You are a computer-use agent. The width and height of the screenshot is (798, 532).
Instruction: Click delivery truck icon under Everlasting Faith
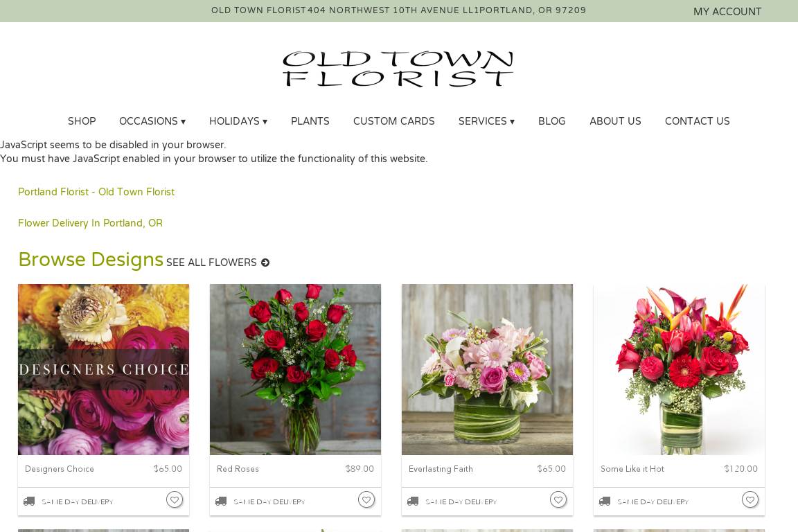tap(413, 502)
